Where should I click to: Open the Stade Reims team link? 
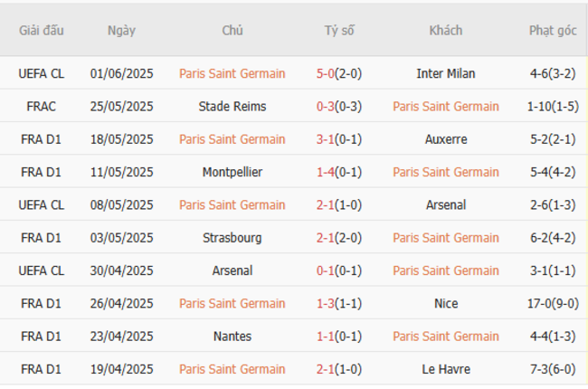[232, 107]
